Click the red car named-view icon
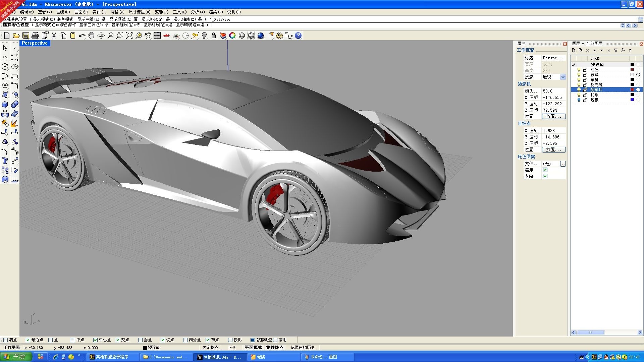The width and height of the screenshot is (644, 362). [167, 36]
